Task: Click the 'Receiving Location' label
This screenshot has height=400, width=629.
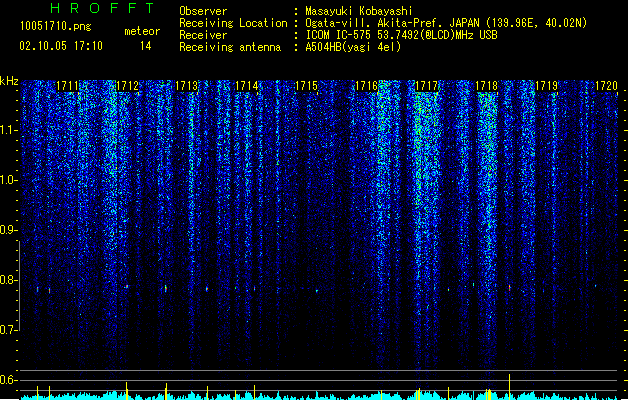Action: click(233, 23)
